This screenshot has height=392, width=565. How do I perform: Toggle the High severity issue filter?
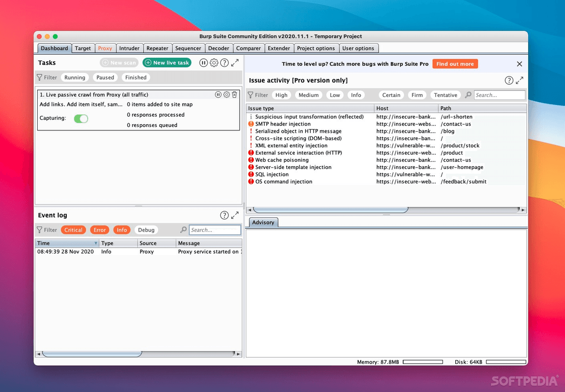(282, 95)
